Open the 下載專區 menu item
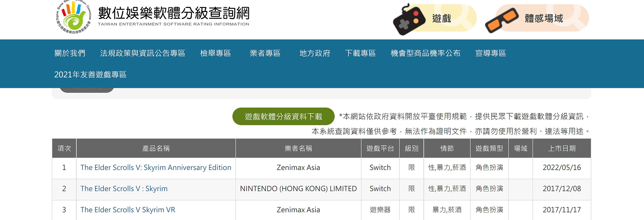 click(x=360, y=53)
